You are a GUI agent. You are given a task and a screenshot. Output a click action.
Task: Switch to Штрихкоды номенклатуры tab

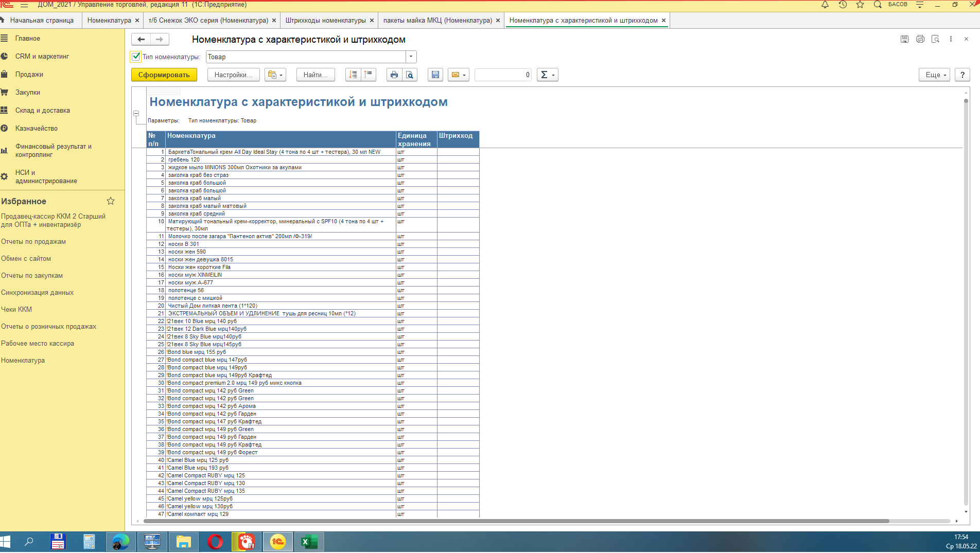(325, 21)
